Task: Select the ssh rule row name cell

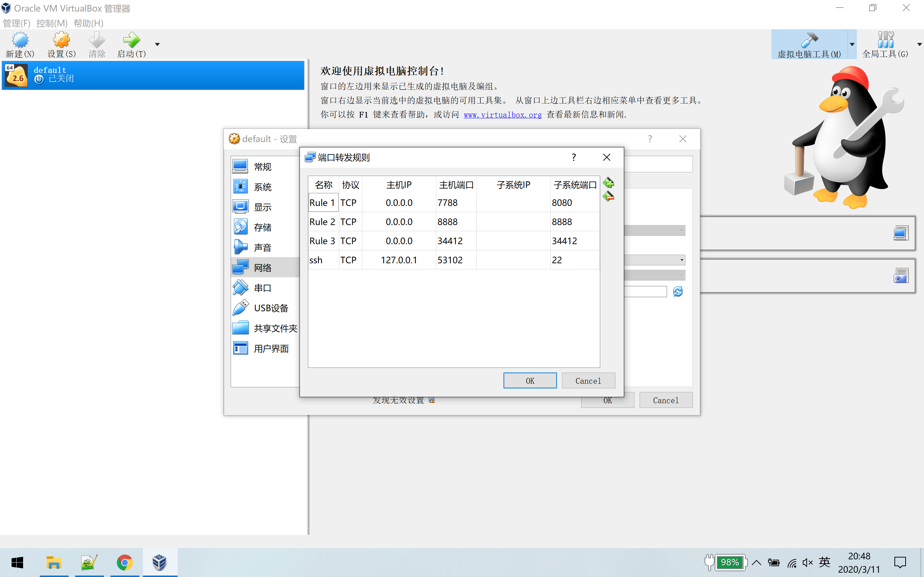Action: (323, 260)
